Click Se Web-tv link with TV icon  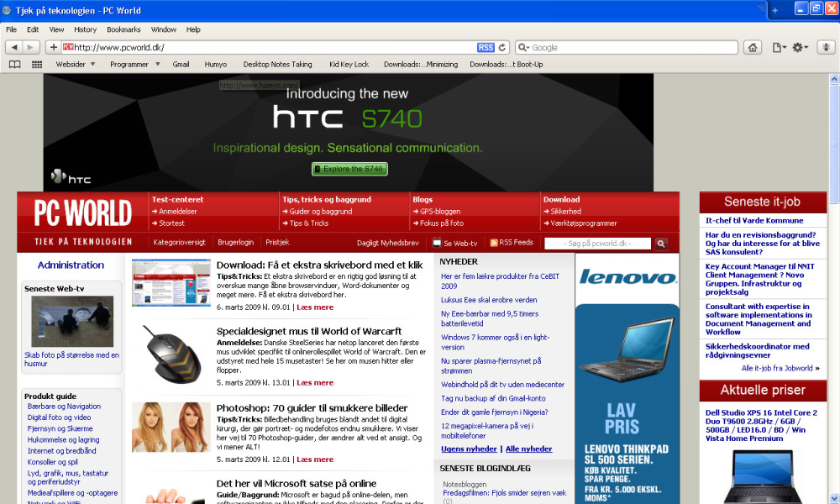(454, 243)
